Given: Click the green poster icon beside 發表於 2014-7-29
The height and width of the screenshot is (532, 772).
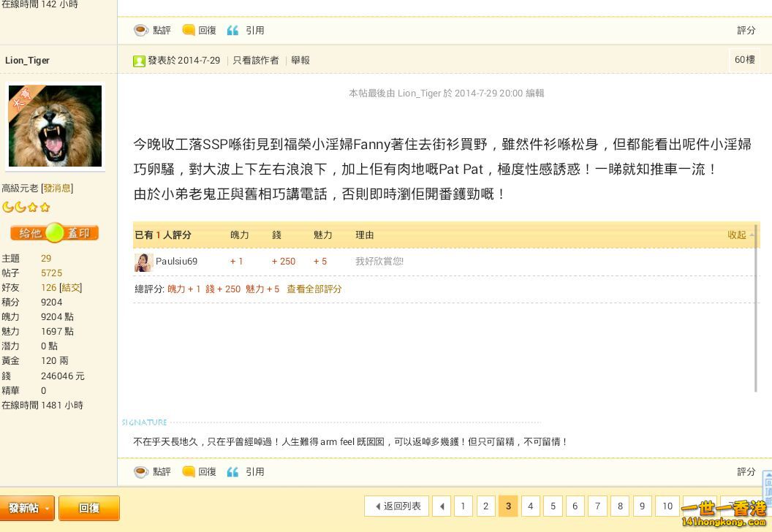Looking at the screenshot, I should pos(139,61).
